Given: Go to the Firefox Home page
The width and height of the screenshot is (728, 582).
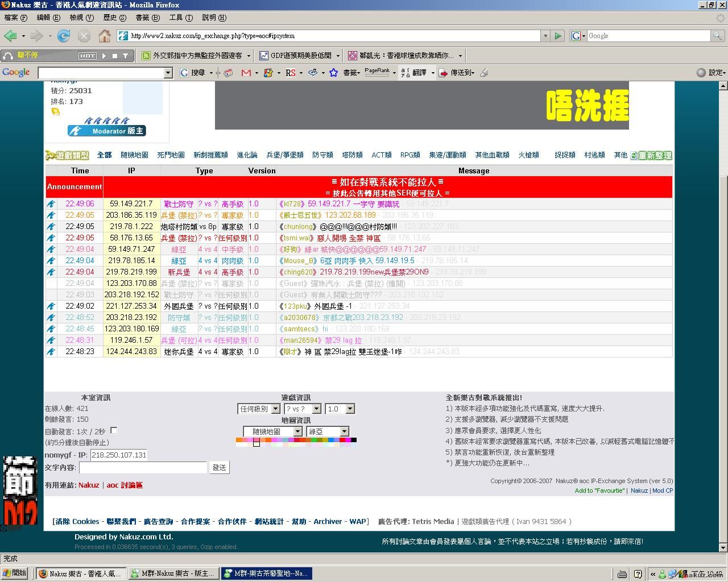Looking at the screenshot, I should tap(105, 36).
